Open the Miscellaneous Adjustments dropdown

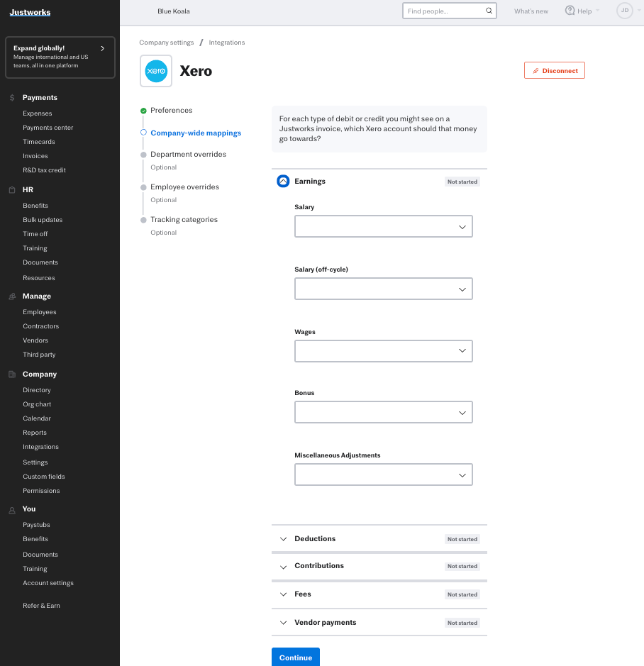(383, 475)
